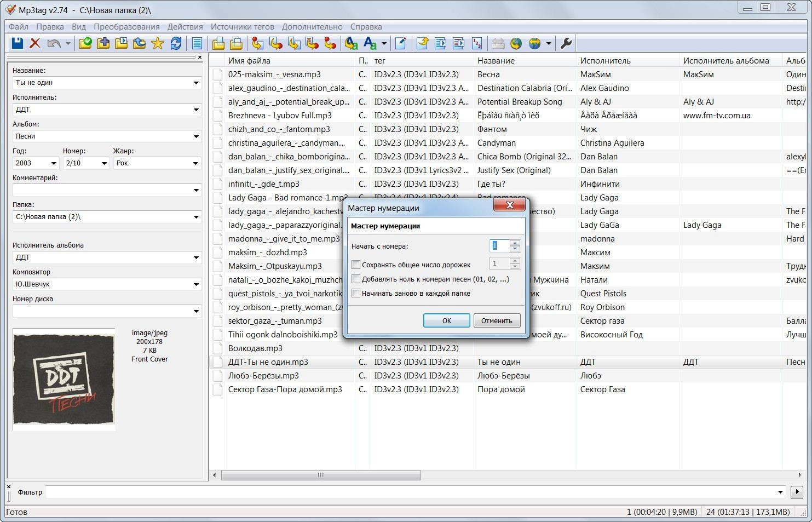
Task: Open the Источники тегов menu
Action: [243, 26]
